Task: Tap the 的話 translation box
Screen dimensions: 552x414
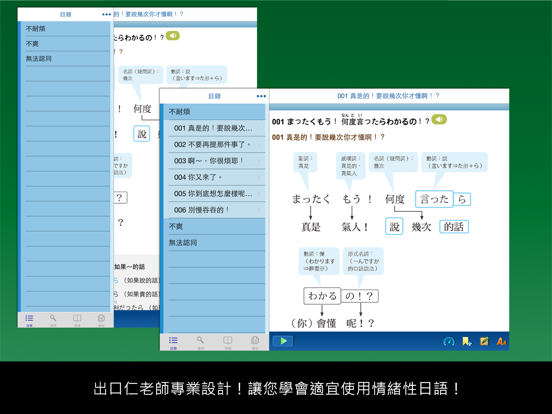Action: click(x=454, y=227)
